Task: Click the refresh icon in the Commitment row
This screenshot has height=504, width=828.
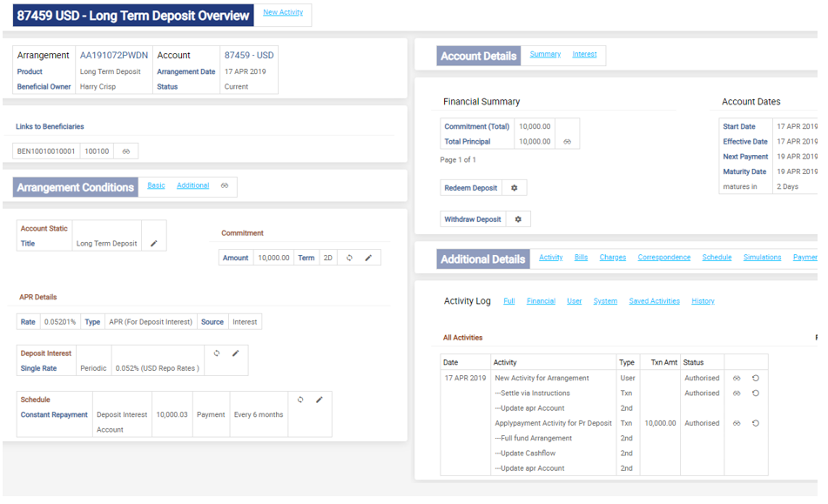Action: click(x=349, y=258)
